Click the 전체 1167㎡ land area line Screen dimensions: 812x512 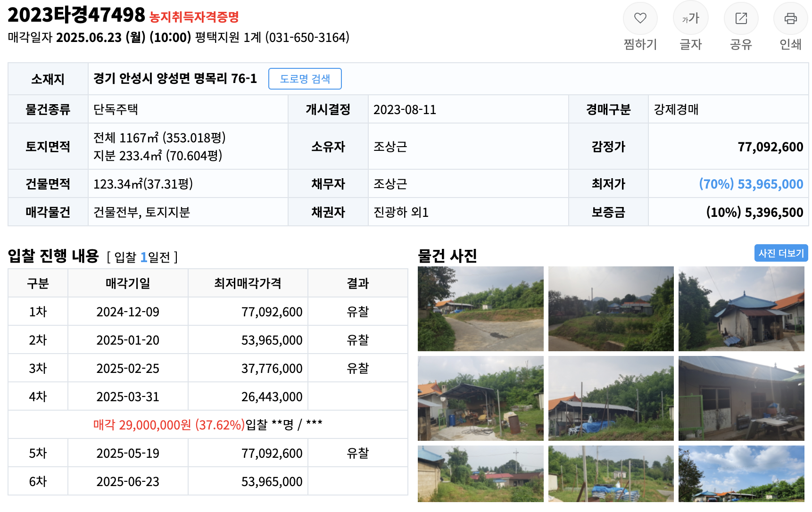click(159, 138)
